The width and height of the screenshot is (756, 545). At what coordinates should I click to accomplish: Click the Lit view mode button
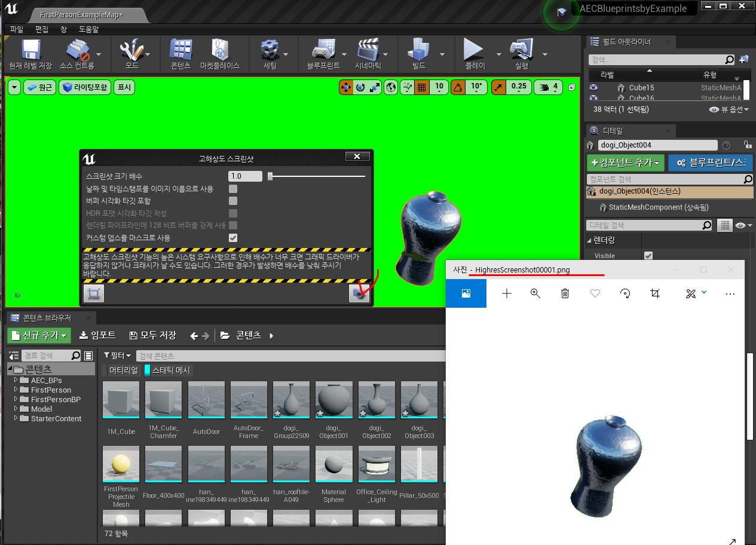click(x=85, y=87)
